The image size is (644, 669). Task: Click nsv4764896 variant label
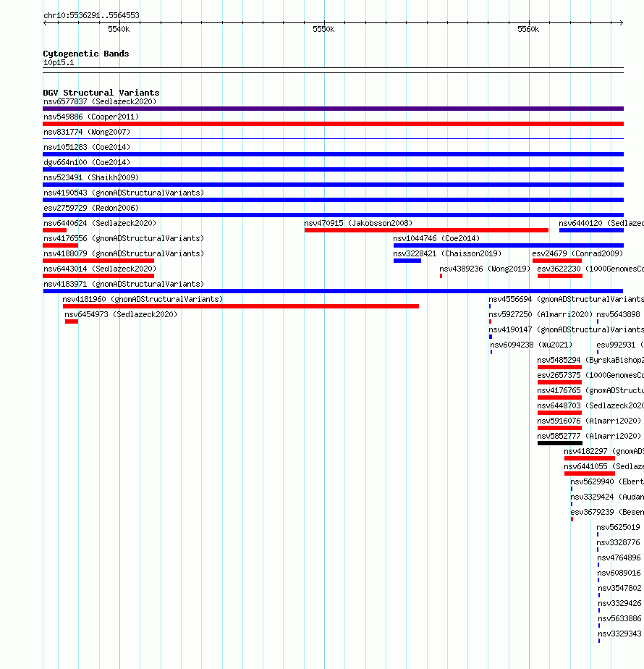pos(619,557)
